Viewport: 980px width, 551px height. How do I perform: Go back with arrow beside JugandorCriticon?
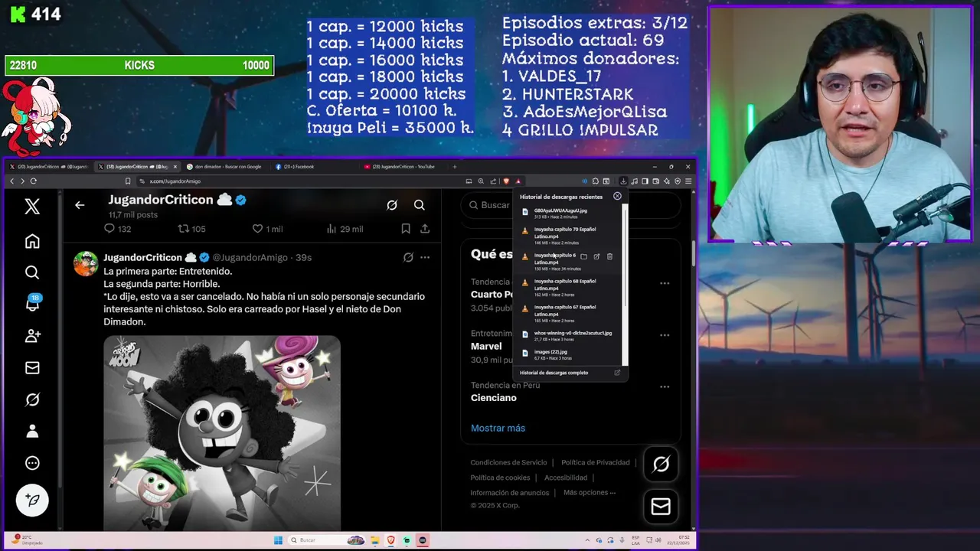coord(80,205)
